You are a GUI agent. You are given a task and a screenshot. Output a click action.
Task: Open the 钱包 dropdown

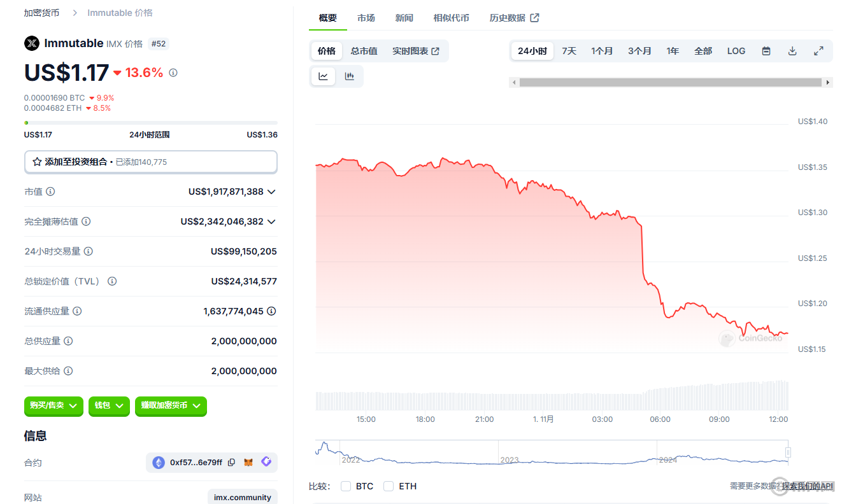(x=109, y=405)
